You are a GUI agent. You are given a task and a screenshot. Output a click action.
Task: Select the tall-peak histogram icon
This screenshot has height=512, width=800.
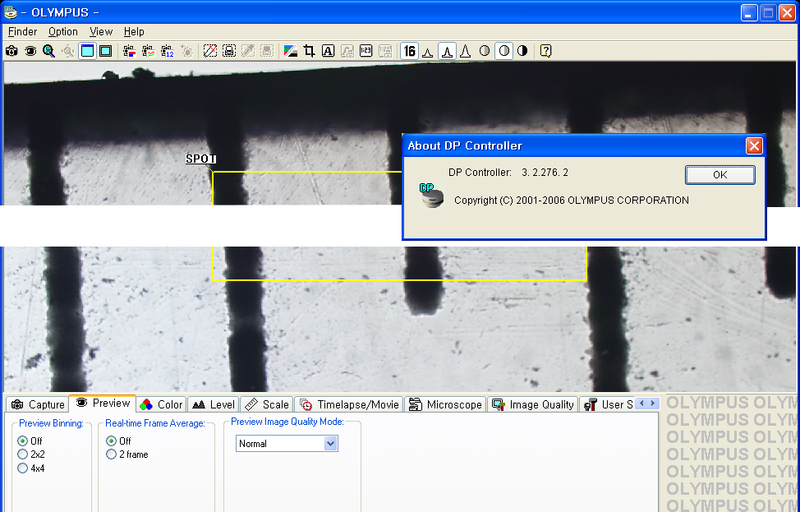coord(465,51)
